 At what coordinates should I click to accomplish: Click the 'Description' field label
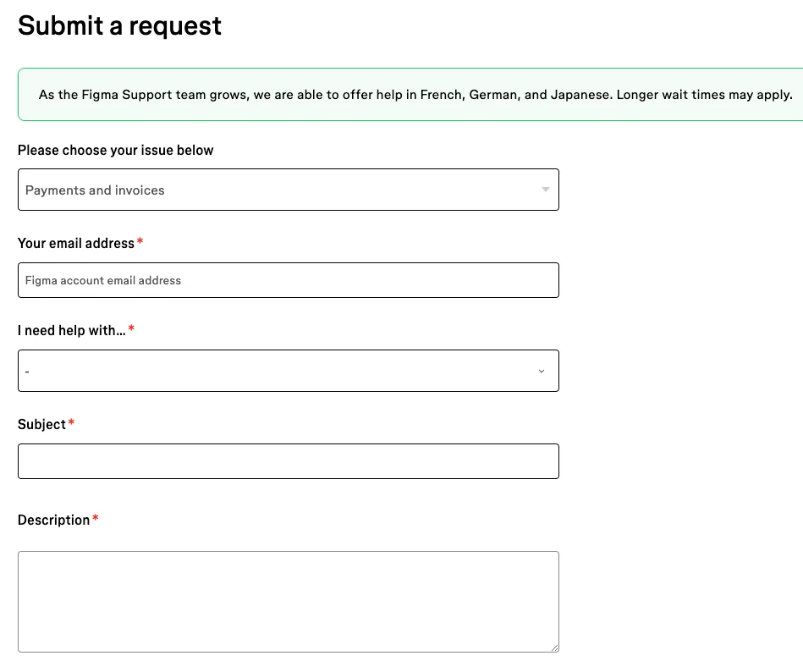53,520
